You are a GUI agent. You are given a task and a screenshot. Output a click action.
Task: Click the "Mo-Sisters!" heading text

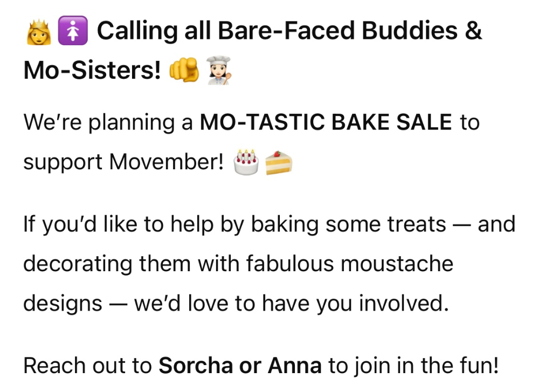pos(92,72)
